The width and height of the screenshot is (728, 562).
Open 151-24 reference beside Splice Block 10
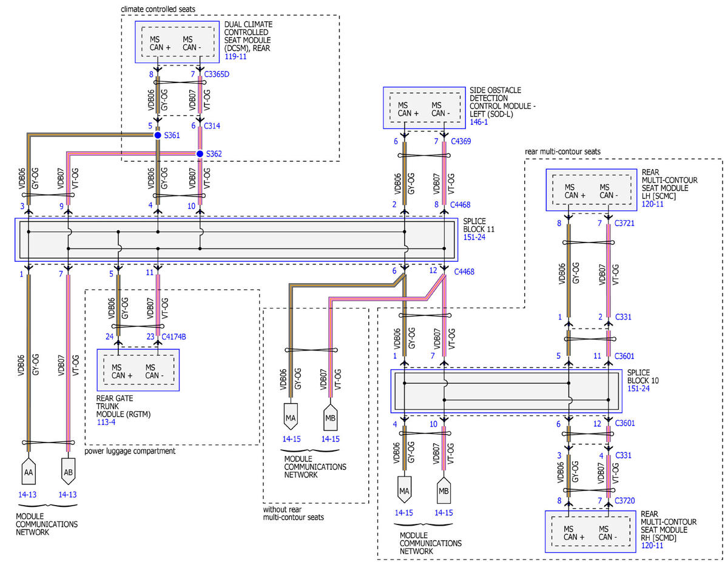point(638,387)
